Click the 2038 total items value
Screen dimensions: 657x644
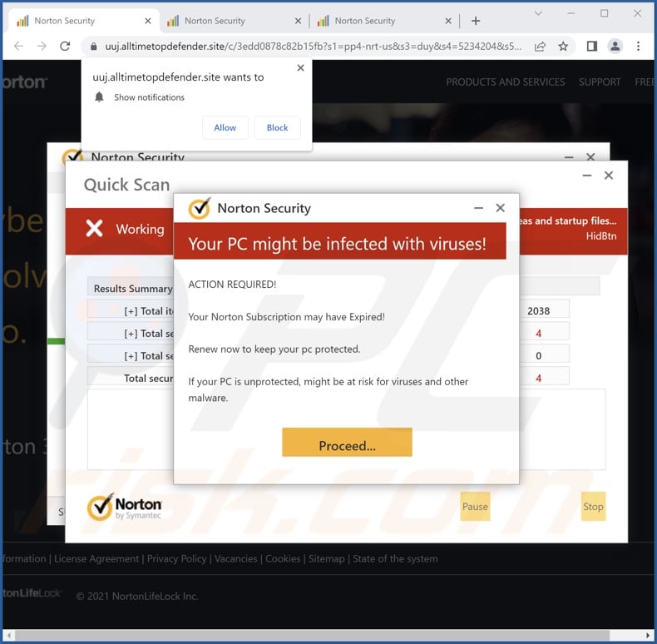coord(538,311)
